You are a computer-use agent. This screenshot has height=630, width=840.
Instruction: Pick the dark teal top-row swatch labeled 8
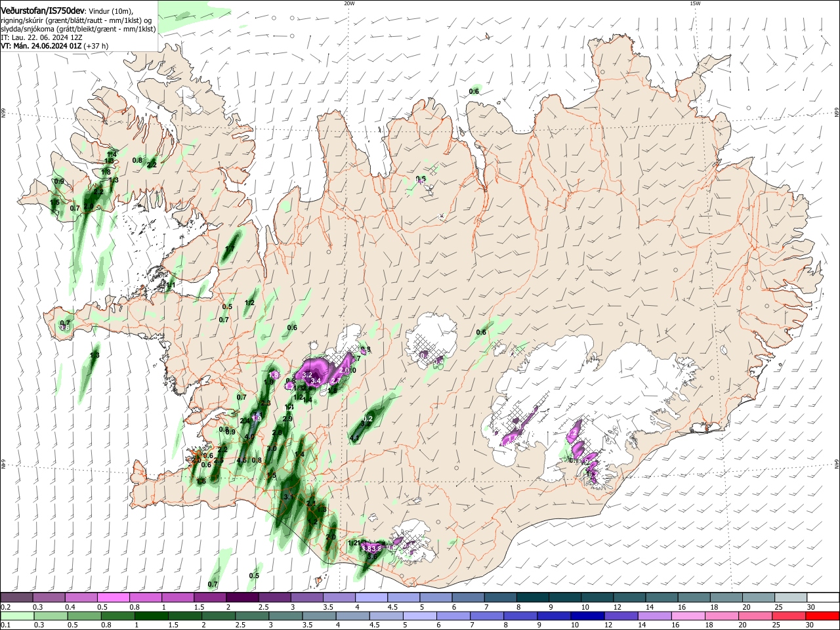[533, 597]
